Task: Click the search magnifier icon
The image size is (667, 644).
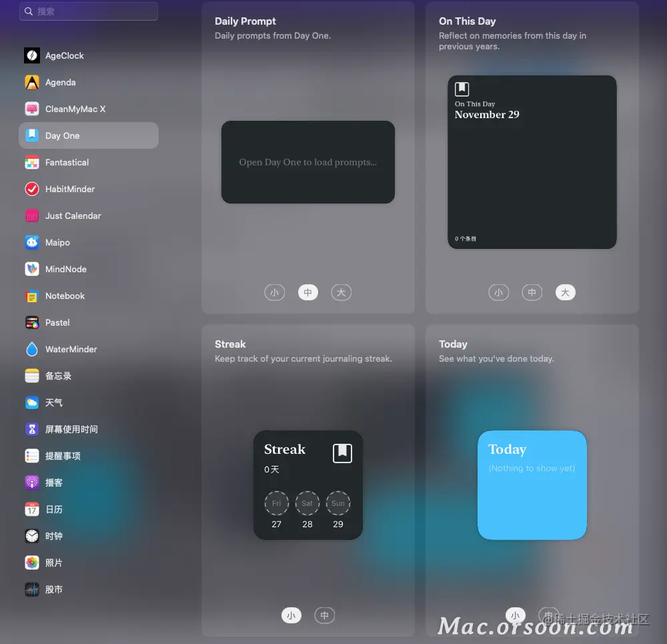Action: click(x=29, y=11)
